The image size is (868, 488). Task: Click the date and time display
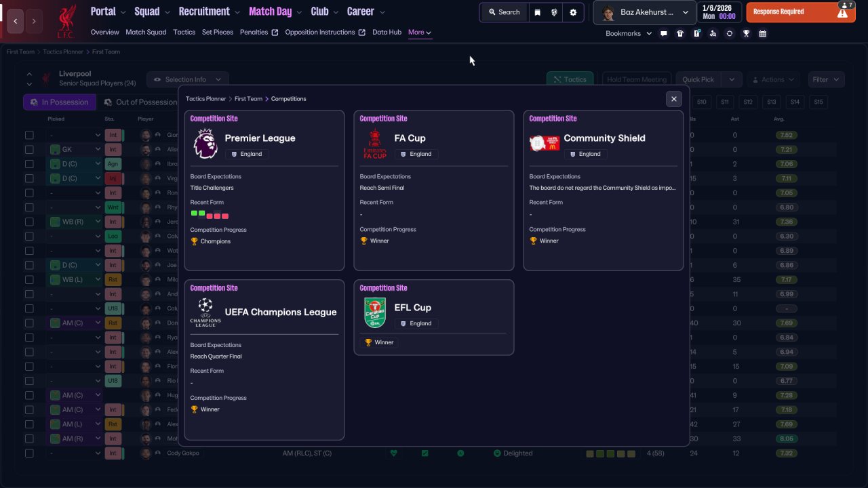718,12
